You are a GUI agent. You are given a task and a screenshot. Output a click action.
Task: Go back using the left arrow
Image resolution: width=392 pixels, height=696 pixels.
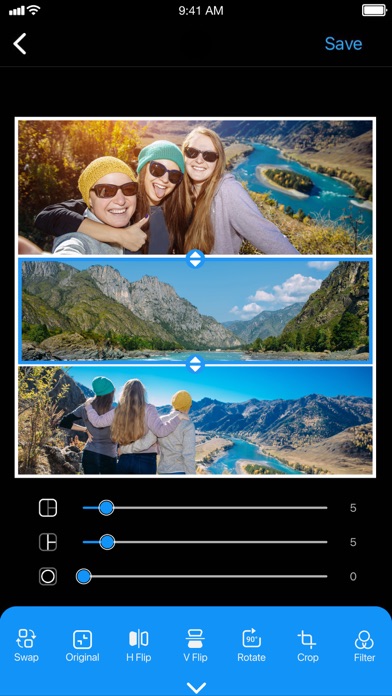(x=20, y=44)
